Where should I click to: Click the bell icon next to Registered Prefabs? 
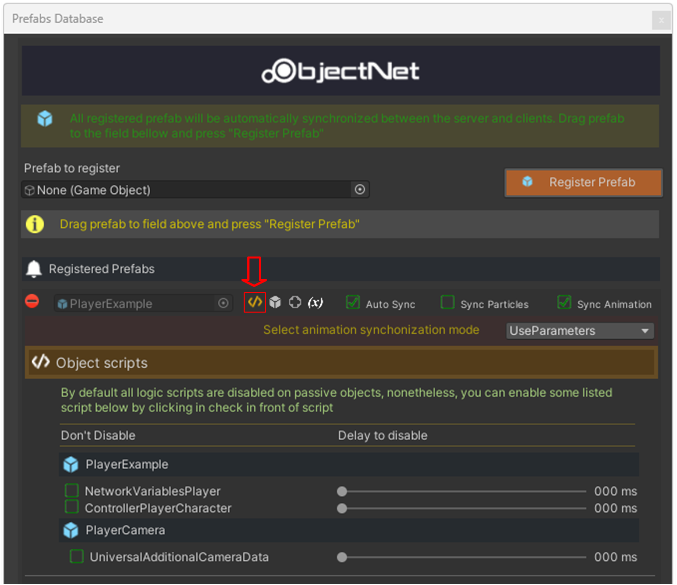tap(34, 269)
